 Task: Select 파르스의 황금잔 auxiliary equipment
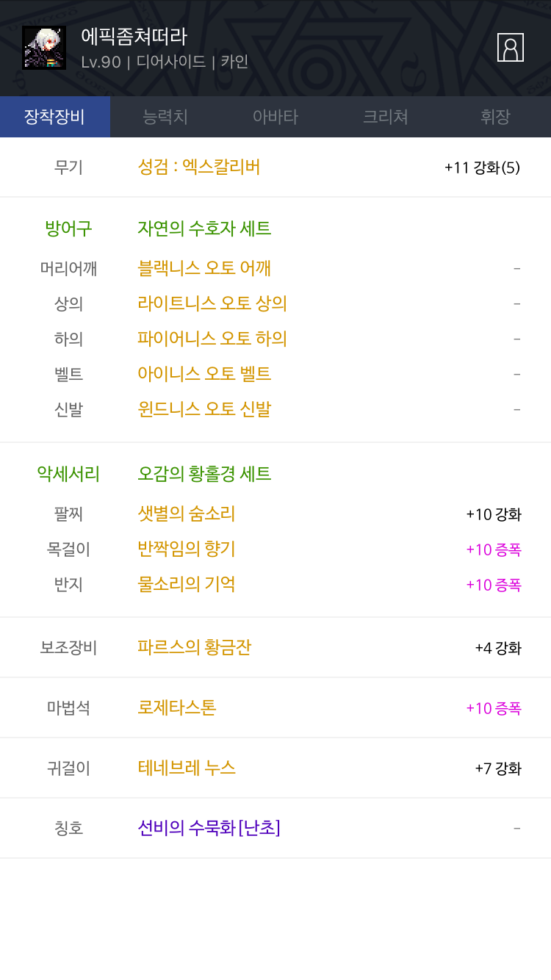click(x=195, y=647)
